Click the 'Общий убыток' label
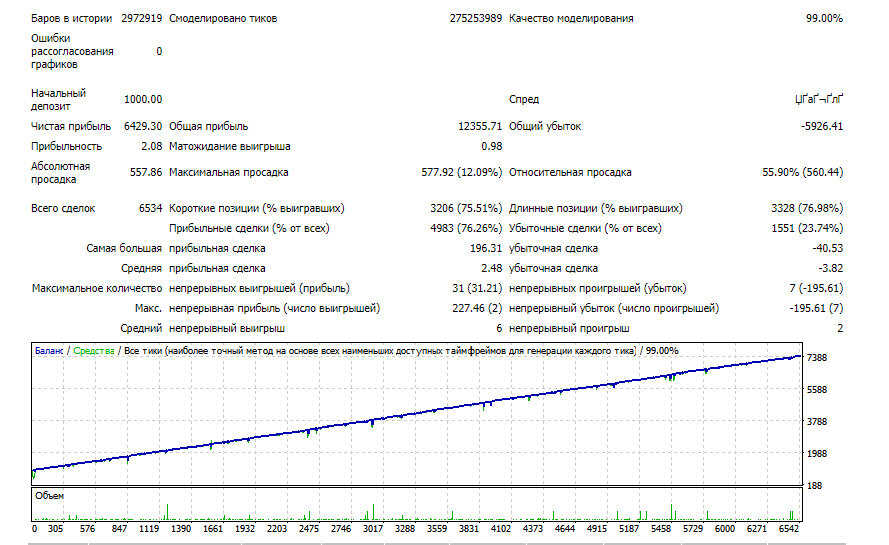This screenshot has height=545, width=889. click(545, 126)
